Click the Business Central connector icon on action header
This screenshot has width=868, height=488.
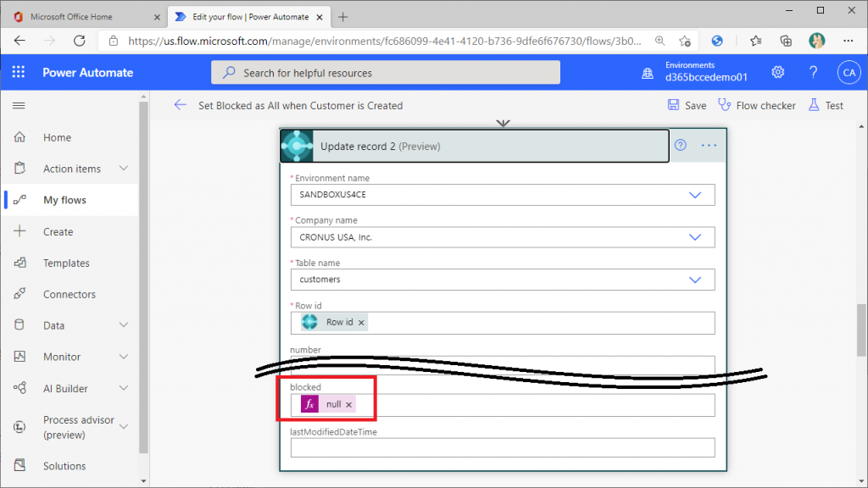pos(298,146)
